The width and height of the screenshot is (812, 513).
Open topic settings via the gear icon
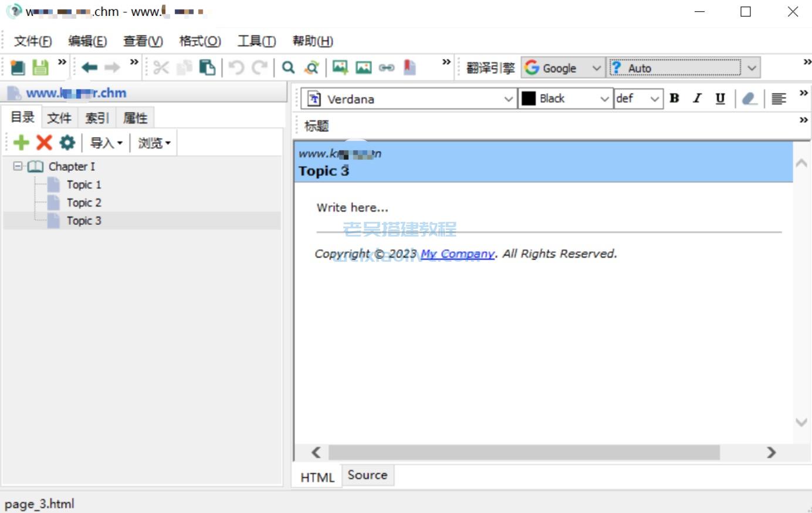(66, 141)
